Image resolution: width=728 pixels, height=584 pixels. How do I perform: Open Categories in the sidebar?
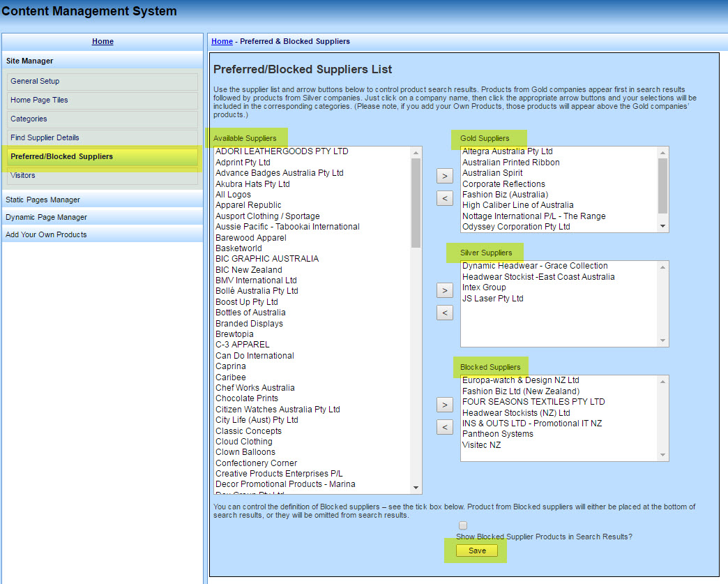102,119
